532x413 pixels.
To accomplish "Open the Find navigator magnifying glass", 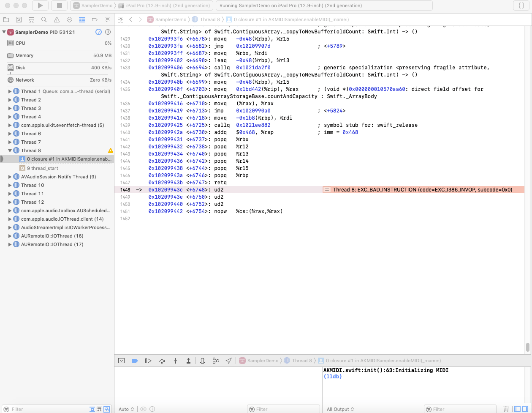I will [44, 19].
